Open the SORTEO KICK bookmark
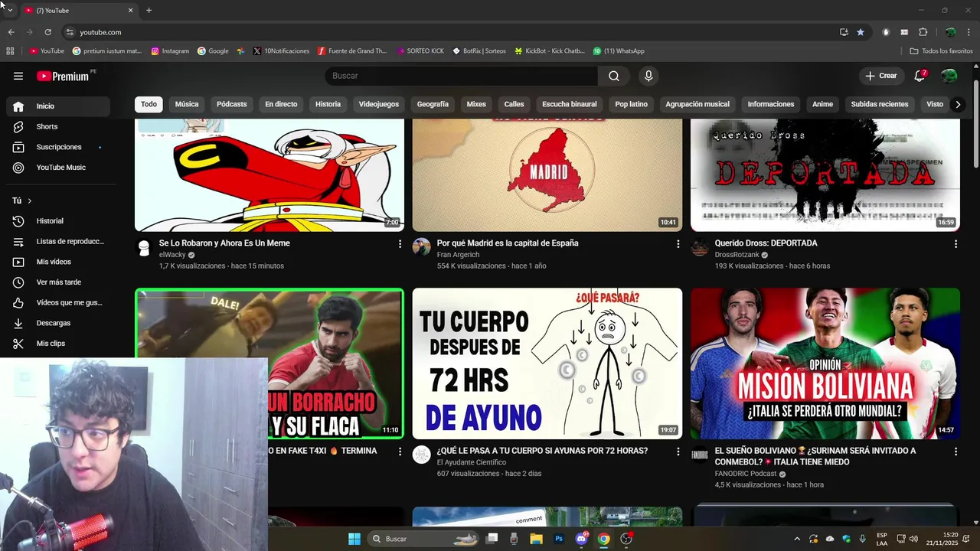980x551 pixels. coord(420,51)
